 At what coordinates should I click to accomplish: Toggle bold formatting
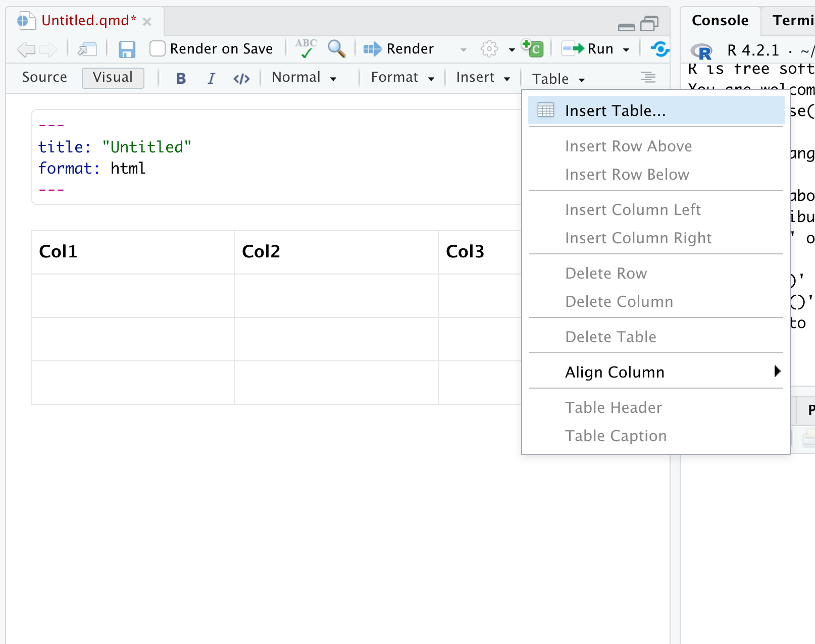coord(180,78)
